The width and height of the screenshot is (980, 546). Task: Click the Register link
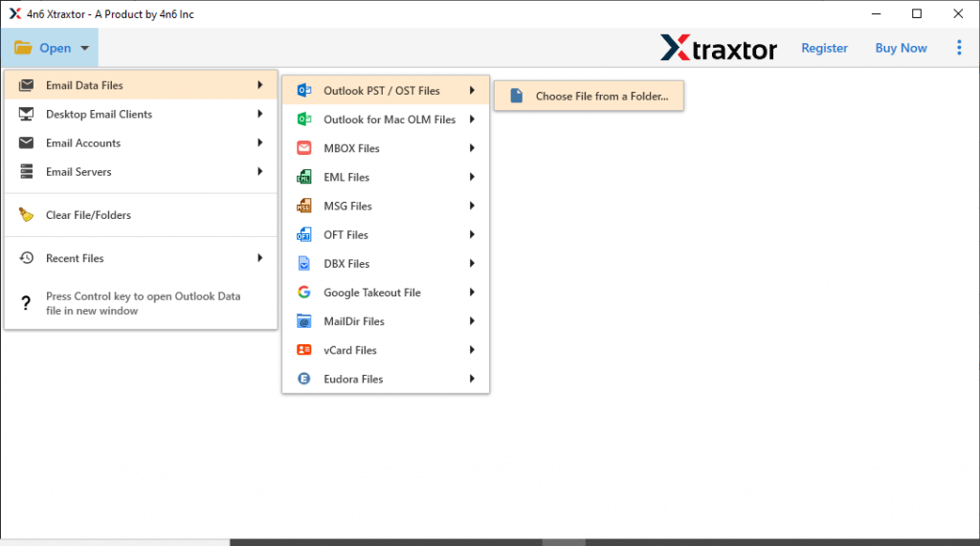pos(824,48)
